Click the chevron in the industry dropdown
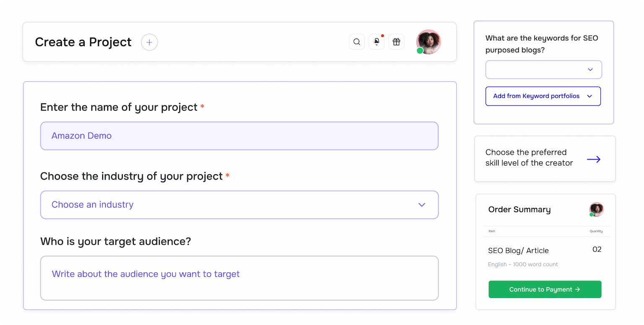 422,205
